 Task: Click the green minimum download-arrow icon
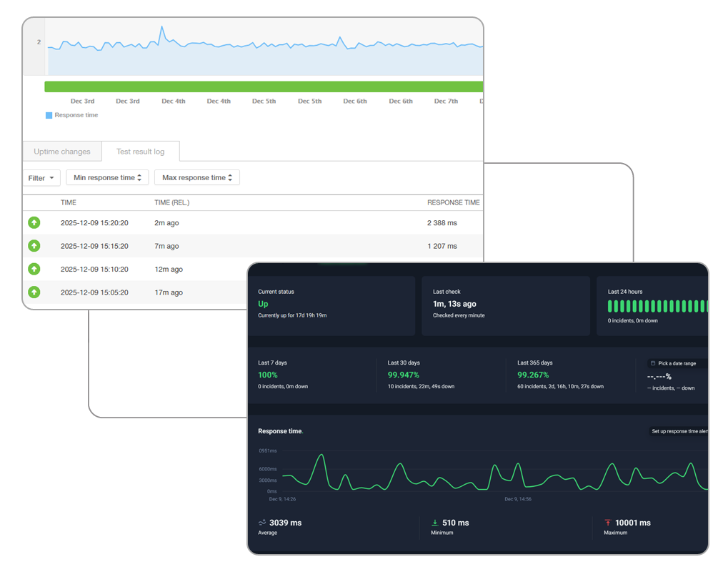coord(435,523)
